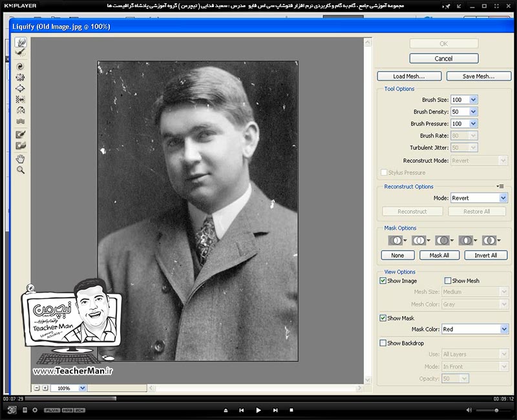
Task: Select the Mirror tool
Action: tap(21, 110)
